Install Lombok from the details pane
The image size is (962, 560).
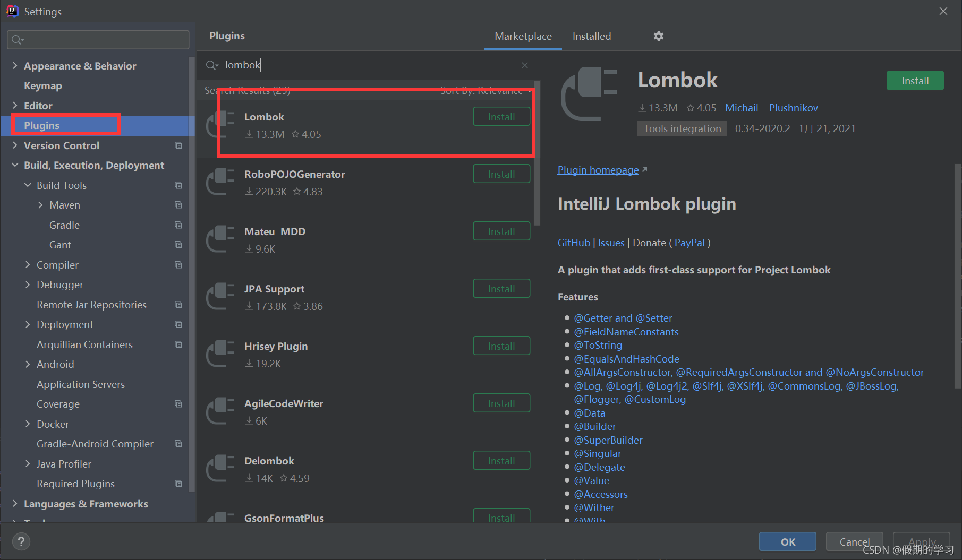pyautogui.click(x=915, y=81)
